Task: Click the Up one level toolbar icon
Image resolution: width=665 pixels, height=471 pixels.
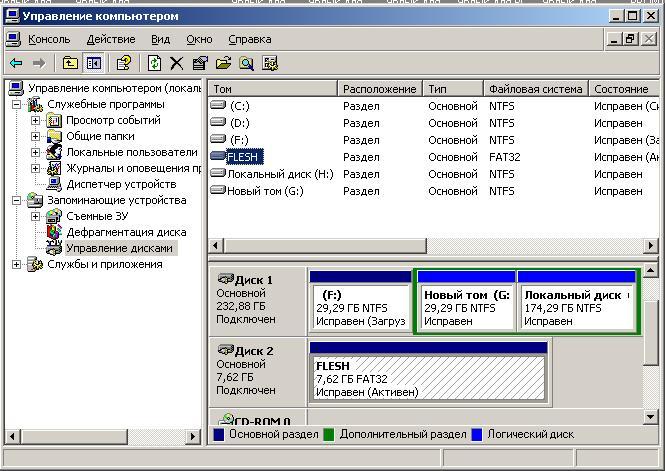Action: point(70,63)
